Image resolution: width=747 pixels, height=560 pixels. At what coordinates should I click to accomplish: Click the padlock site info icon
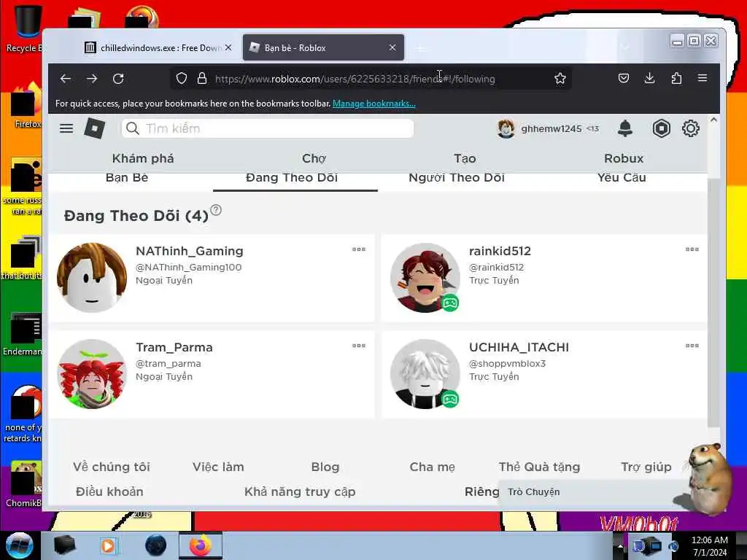tap(202, 78)
